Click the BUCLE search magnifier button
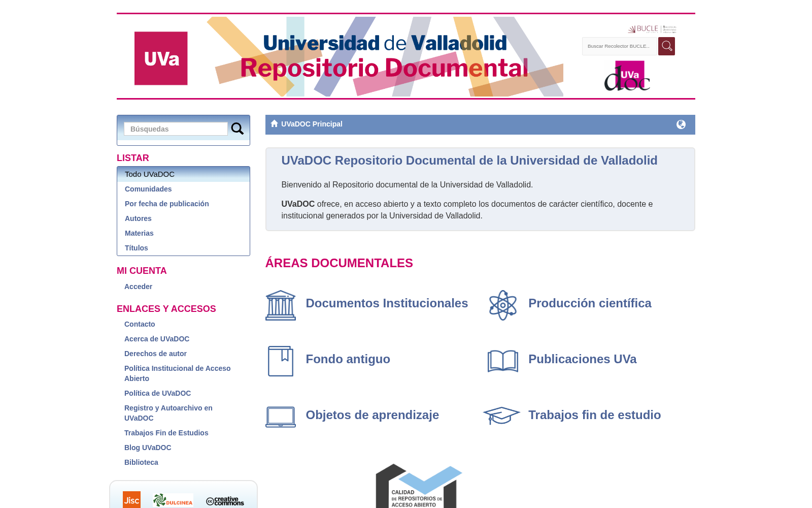812x508 pixels. (x=666, y=46)
